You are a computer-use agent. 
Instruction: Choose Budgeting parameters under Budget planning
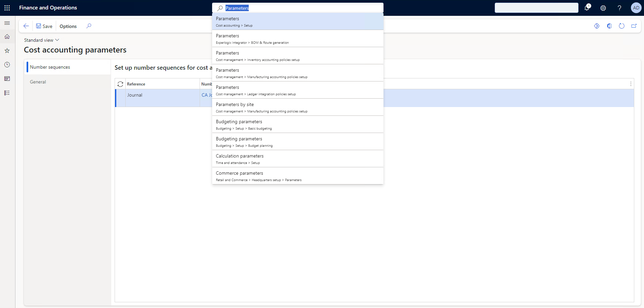point(298,142)
